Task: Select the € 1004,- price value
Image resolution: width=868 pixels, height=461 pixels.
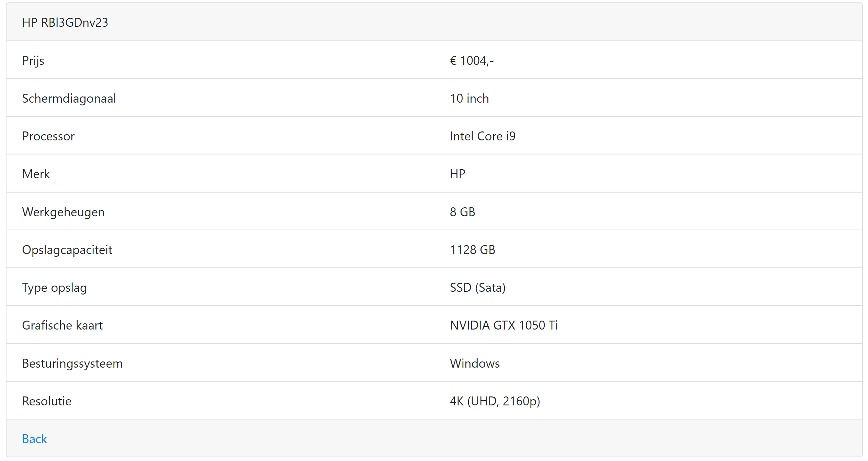Action: [472, 61]
